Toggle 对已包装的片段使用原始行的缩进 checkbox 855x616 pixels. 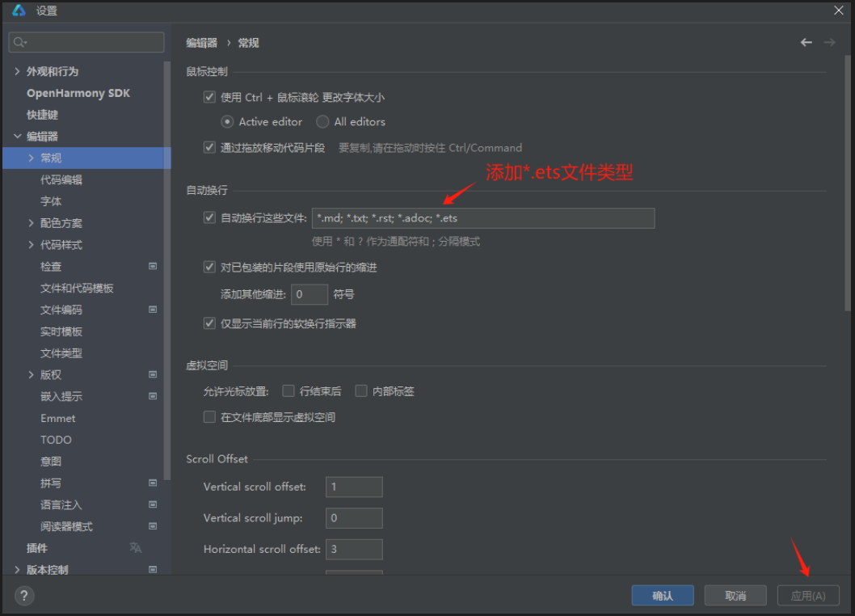[x=209, y=267]
